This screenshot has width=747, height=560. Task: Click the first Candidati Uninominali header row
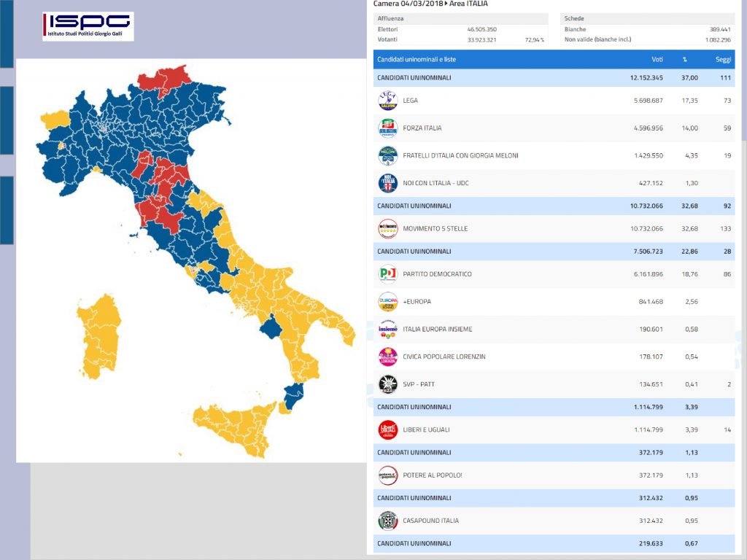[x=414, y=78]
